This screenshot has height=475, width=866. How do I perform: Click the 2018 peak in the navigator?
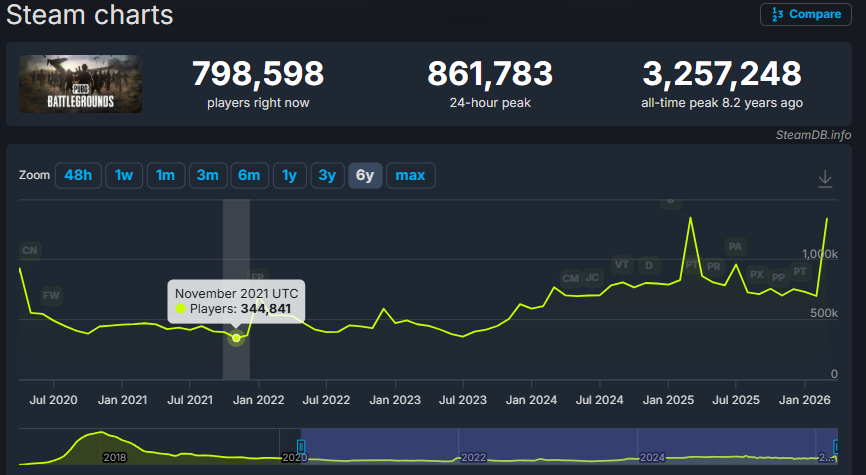(x=101, y=432)
